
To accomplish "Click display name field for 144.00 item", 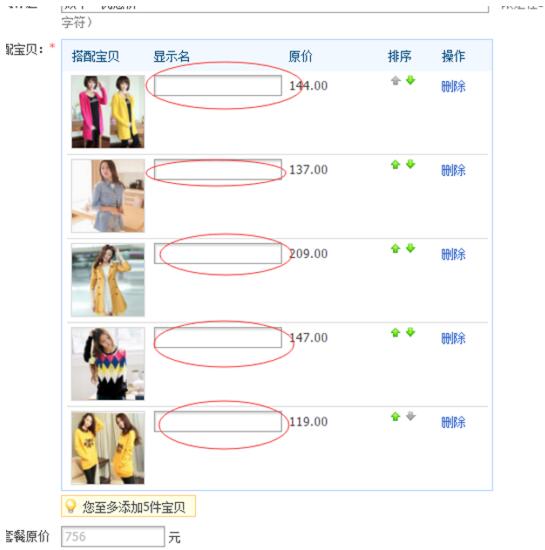I will tap(218, 85).
